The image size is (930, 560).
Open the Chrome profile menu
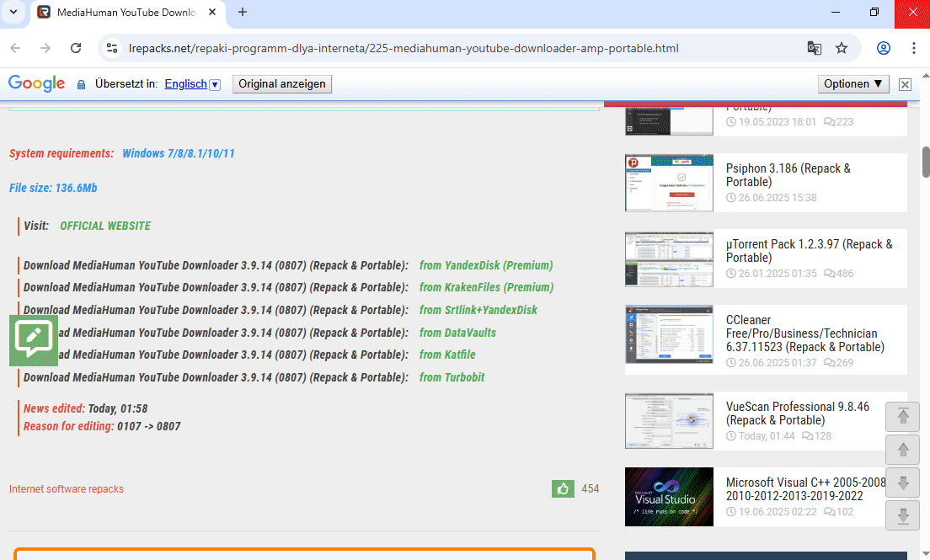pos(884,48)
